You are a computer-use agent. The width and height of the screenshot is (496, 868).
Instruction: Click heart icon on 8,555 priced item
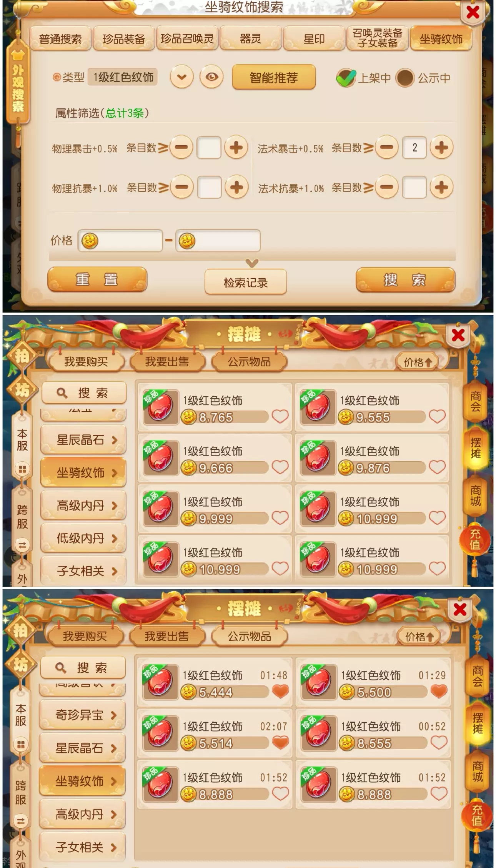[x=439, y=743]
